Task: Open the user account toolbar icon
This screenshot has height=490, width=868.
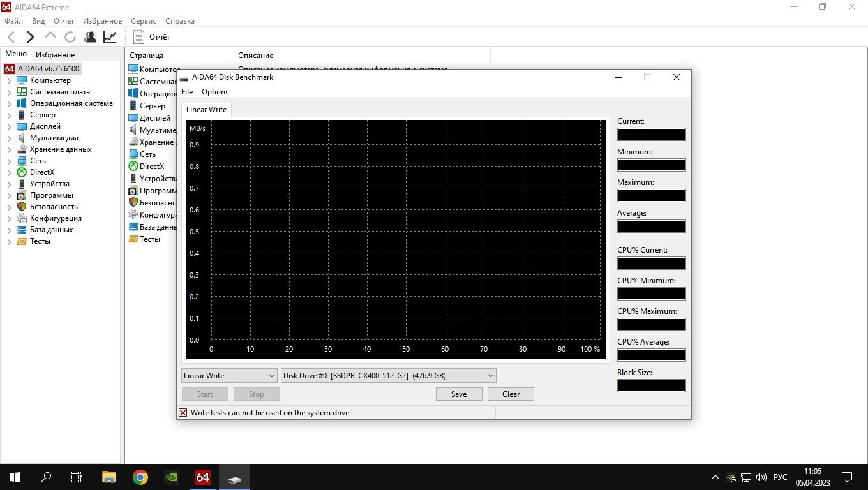Action: (x=90, y=37)
